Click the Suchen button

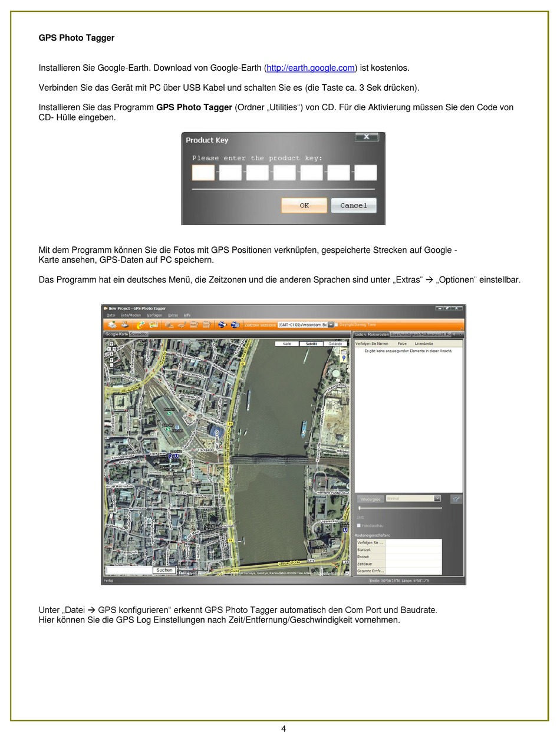[x=164, y=570]
